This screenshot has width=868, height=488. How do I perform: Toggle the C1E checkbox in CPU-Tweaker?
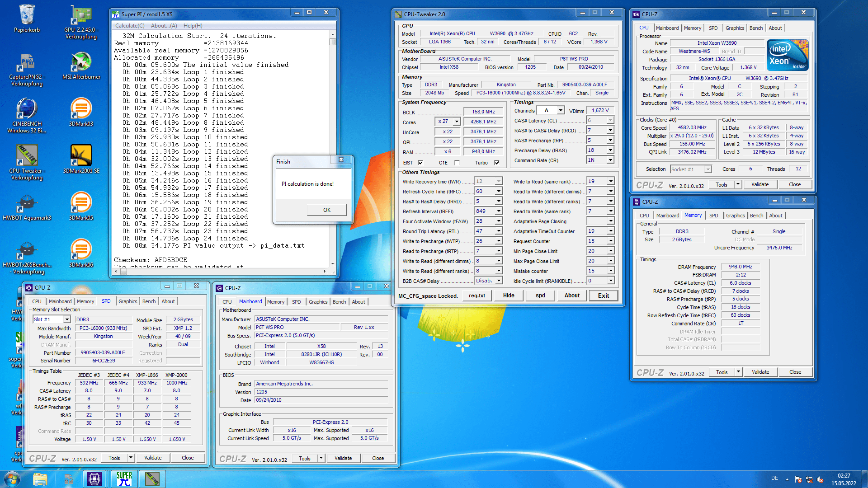pos(457,163)
